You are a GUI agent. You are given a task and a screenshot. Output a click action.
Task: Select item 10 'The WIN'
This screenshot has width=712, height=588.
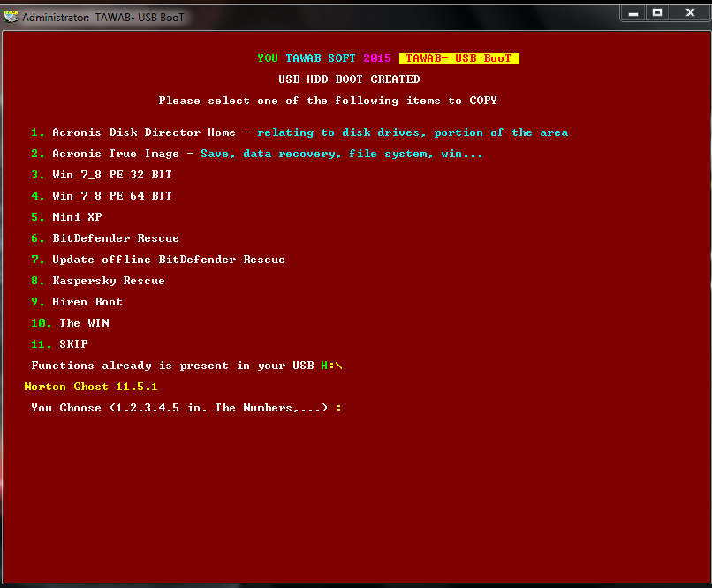click(x=70, y=323)
